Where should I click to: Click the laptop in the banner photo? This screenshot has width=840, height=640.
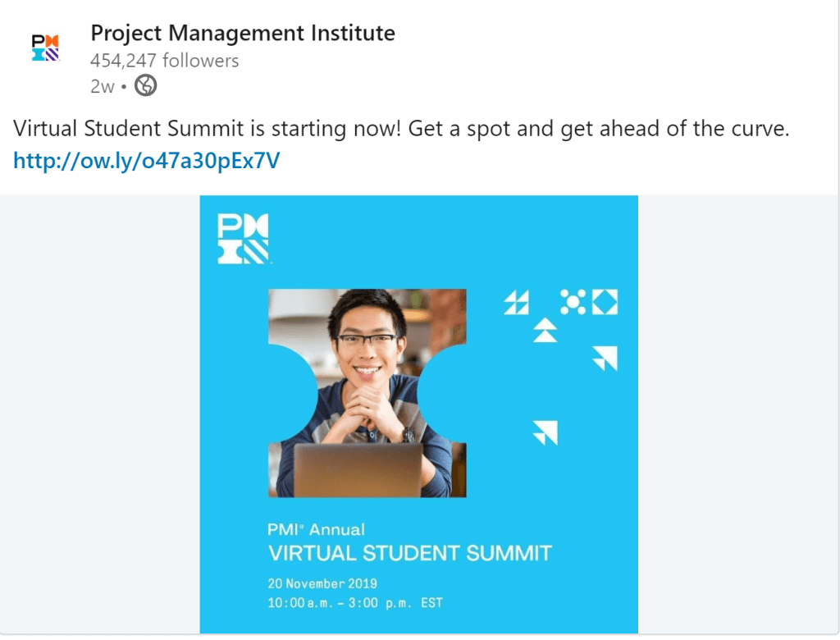pos(358,470)
